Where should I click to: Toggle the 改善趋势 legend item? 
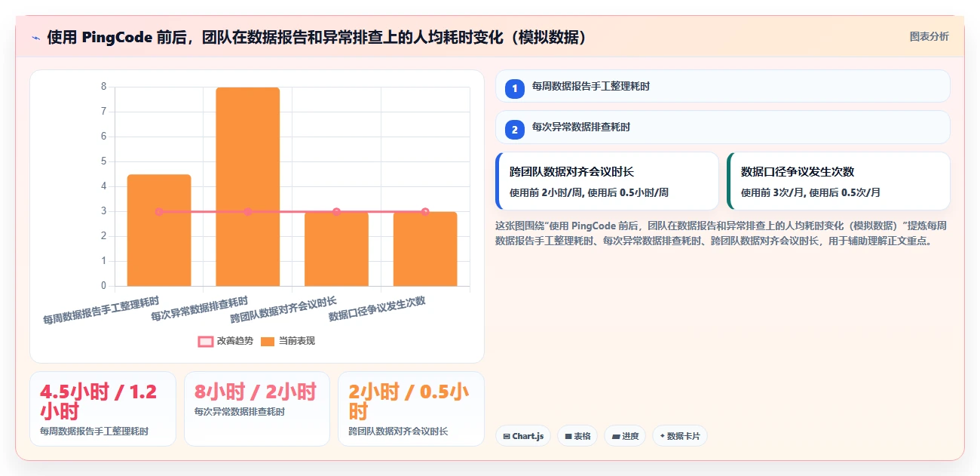[225, 341]
